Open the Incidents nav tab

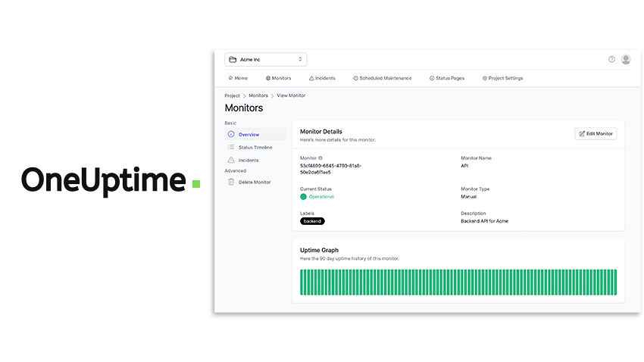(323, 78)
